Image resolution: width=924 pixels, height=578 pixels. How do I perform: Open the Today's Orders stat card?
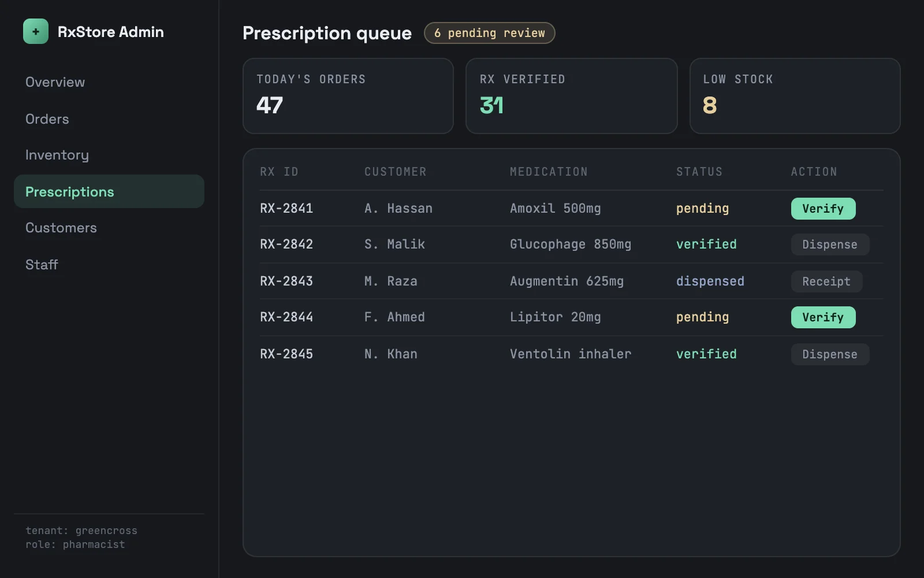[x=348, y=96]
